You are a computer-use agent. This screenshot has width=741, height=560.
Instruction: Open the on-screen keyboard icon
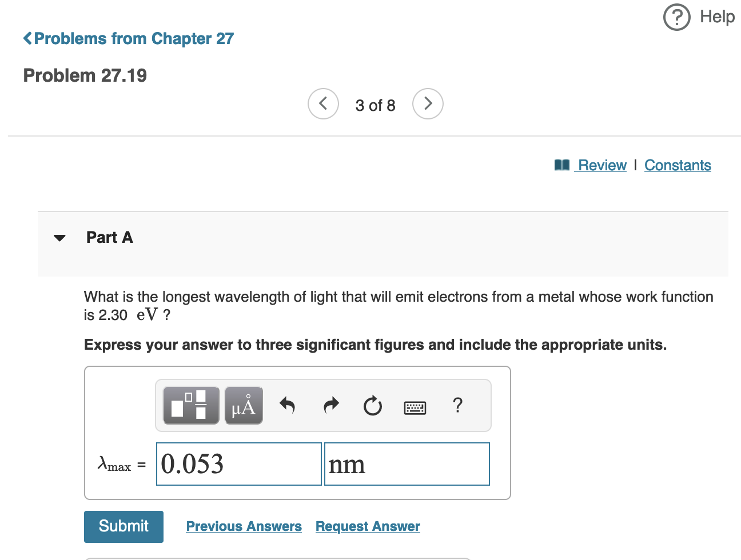tap(415, 407)
